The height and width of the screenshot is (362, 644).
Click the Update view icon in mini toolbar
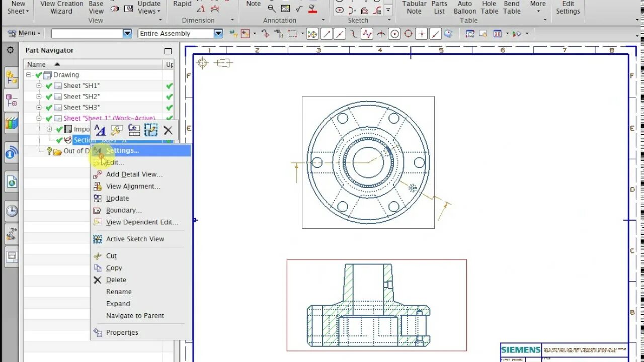[x=134, y=130]
